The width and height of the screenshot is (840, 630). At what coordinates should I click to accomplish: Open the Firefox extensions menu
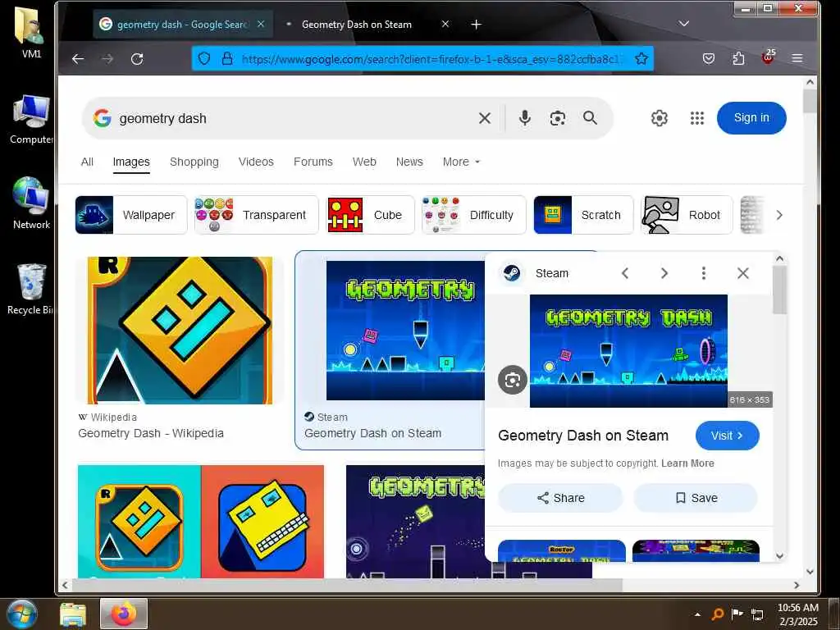[x=739, y=58]
